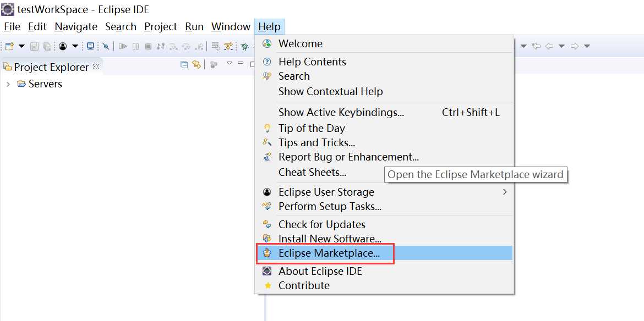The width and height of the screenshot is (644, 321).
Task: Choose Welcome from the Help menu
Action: click(x=384, y=43)
